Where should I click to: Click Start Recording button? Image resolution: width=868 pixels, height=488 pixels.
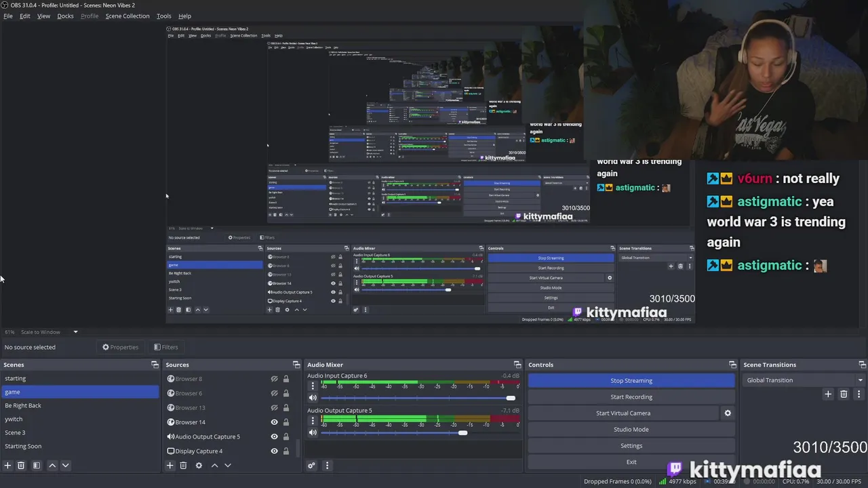tap(631, 396)
